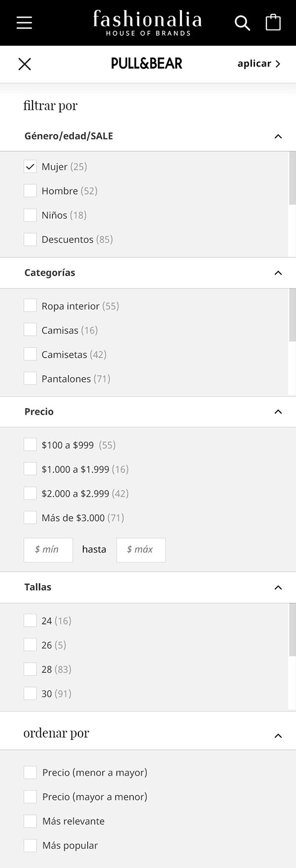The width and height of the screenshot is (296, 868).
Task: Click the $ mín price input field
Action: coord(48,550)
